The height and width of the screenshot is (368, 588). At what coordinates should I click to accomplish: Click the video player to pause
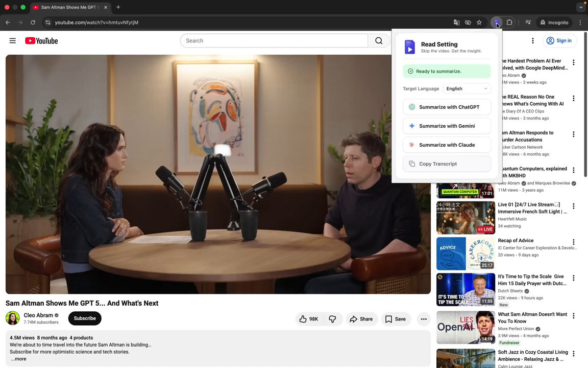coord(218,174)
